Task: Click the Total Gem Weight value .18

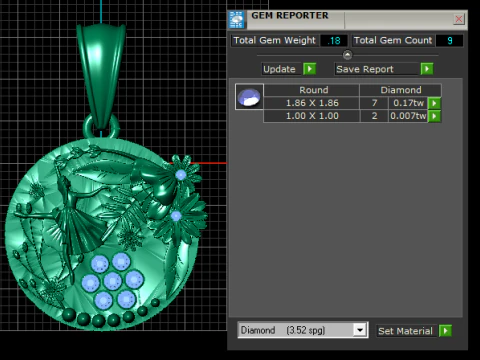Action: click(334, 41)
